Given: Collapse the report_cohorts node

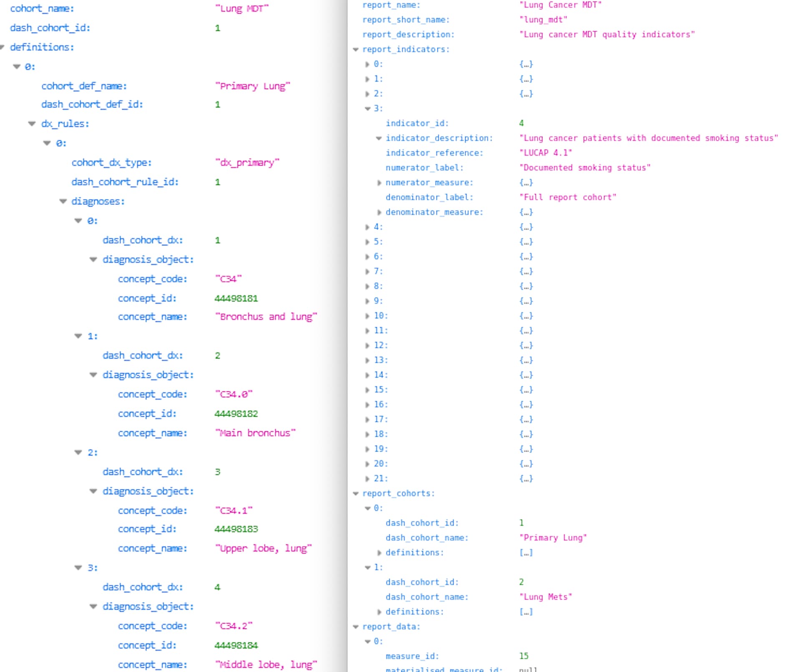Looking at the screenshot, I should 356,493.
